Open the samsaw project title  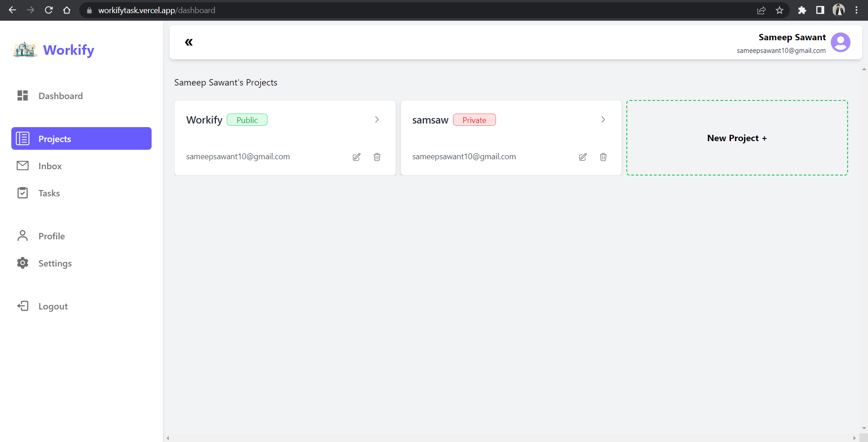pos(430,120)
